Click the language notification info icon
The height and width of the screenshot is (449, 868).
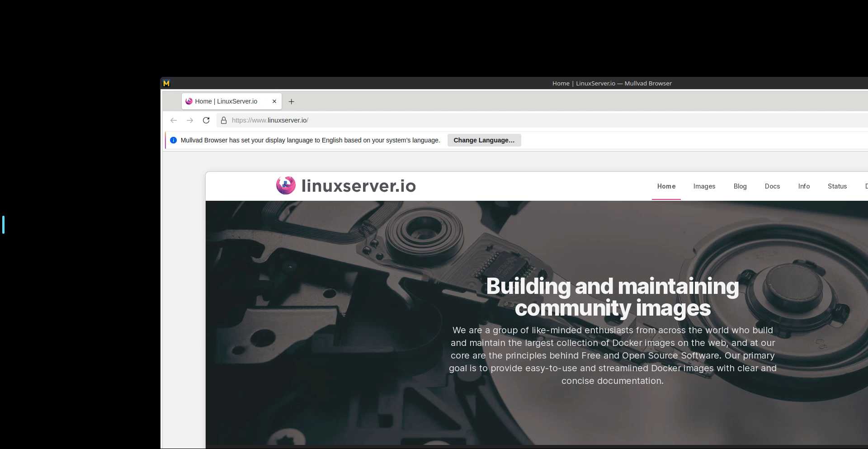pos(173,140)
